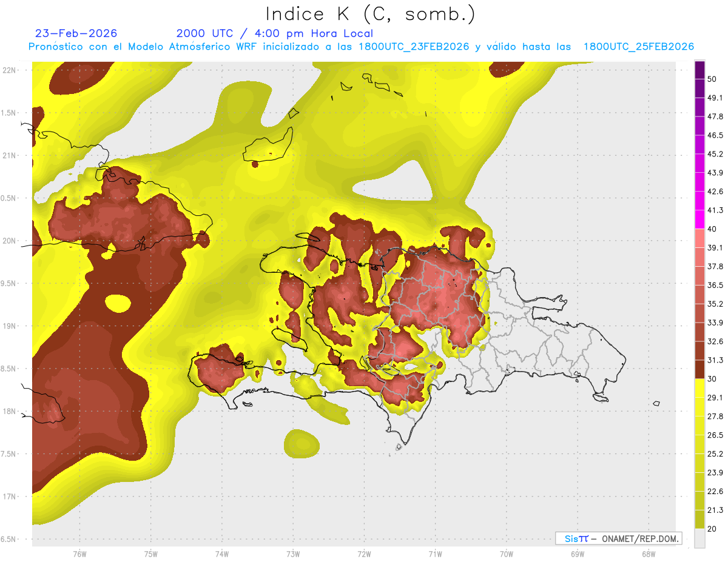Click the "72W" longitude axis label
This screenshot has width=728, height=562.
364,554
